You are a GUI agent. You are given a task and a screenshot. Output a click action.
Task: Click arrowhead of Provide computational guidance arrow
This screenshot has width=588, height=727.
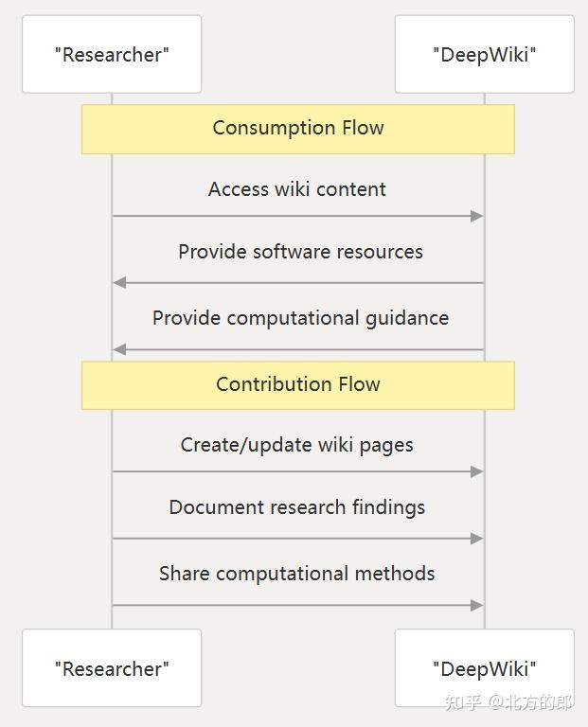click(119, 349)
